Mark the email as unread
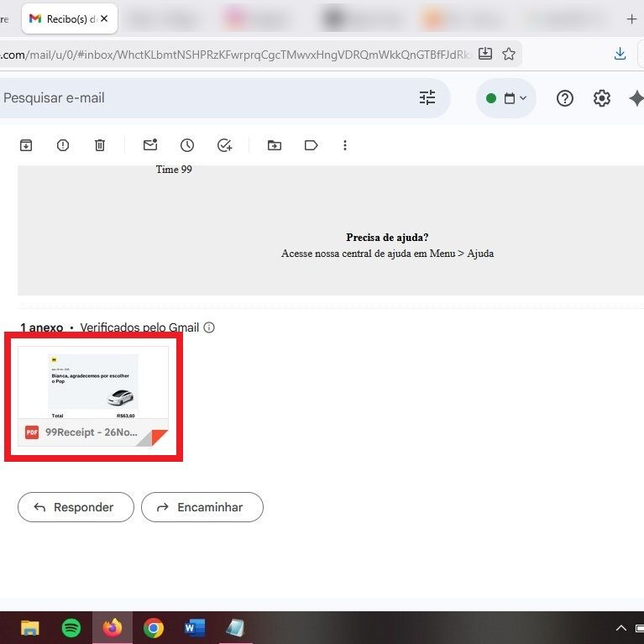The height and width of the screenshot is (644, 644). 150,145
